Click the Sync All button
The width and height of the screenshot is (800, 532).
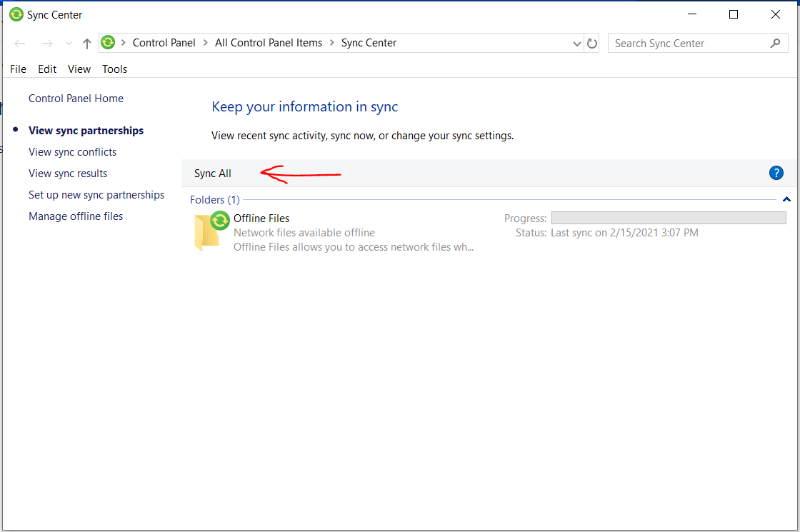click(x=212, y=173)
